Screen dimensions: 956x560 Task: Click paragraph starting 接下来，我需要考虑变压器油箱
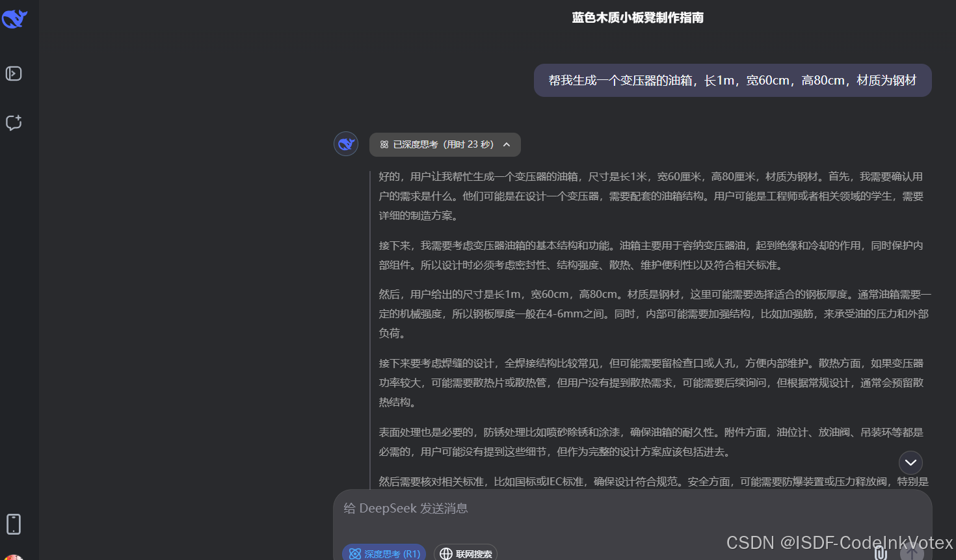pos(652,255)
